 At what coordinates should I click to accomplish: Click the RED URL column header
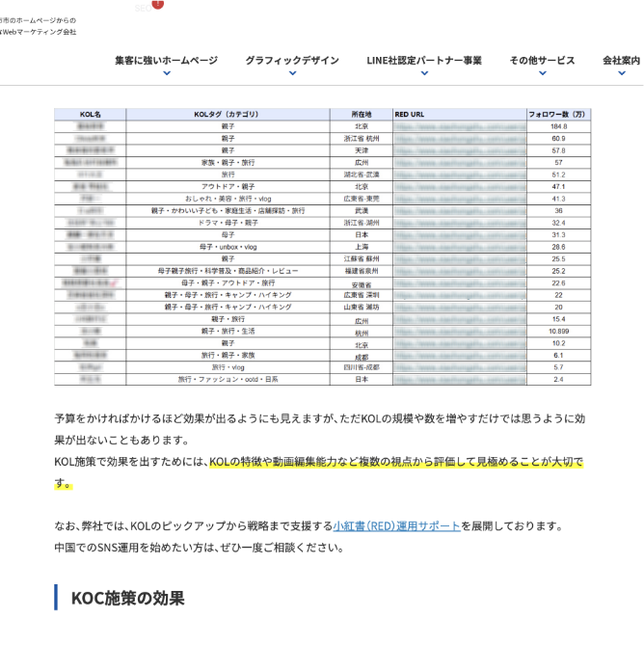pyautogui.click(x=460, y=115)
